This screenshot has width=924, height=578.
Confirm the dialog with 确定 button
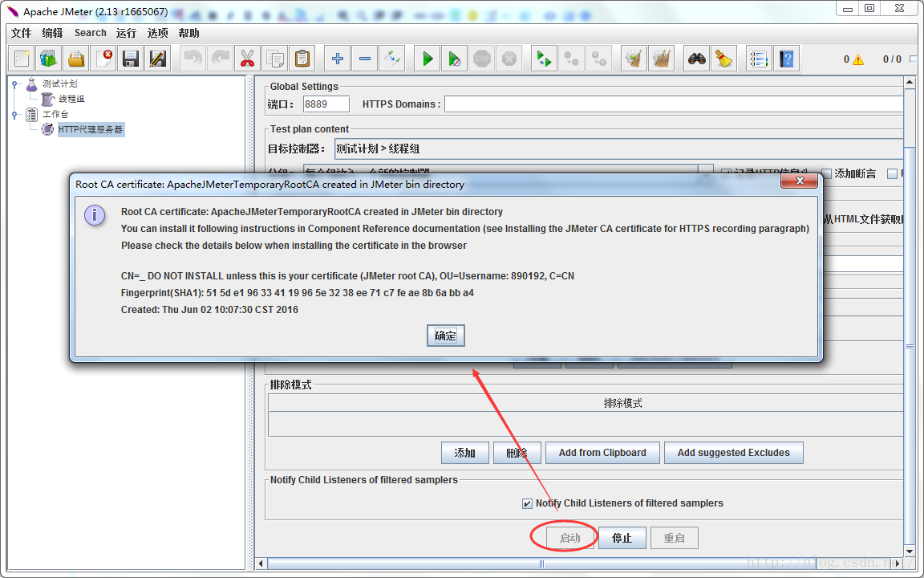tap(445, 336)
